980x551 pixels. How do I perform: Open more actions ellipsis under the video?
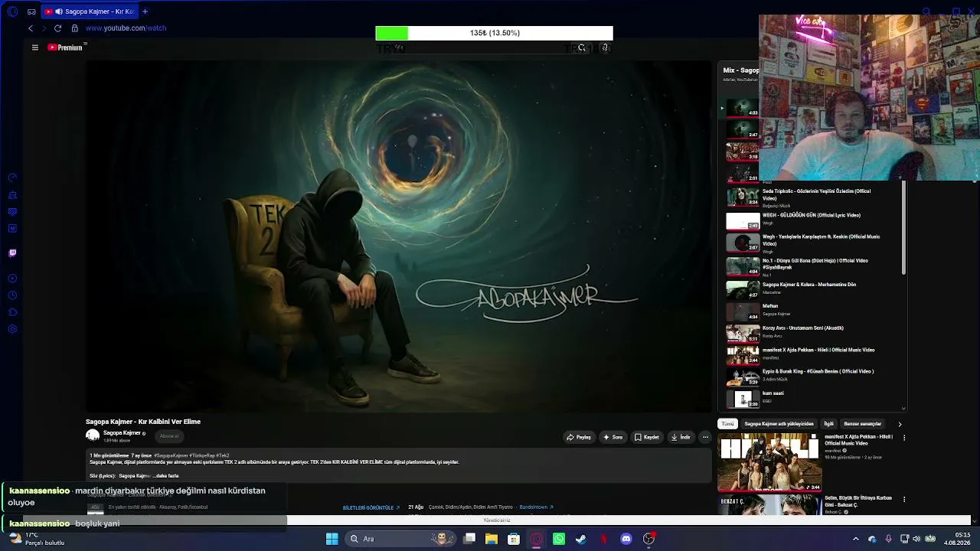[705, 437]
